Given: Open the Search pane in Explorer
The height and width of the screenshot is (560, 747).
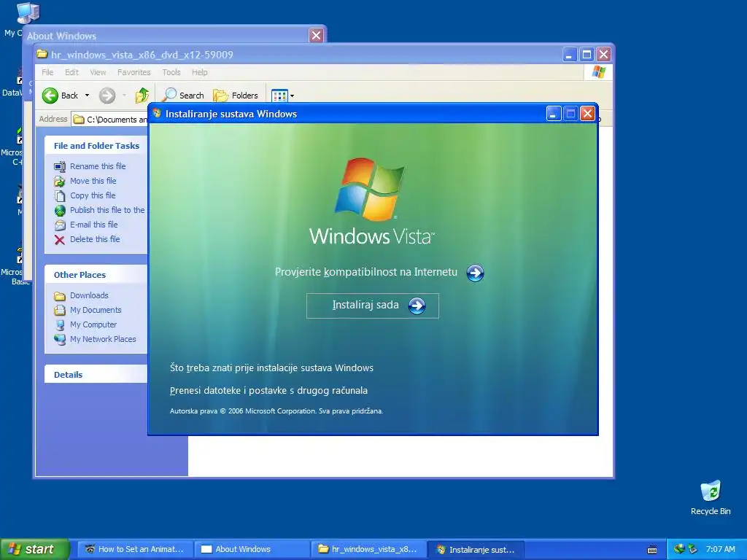Looking at the screenshot, I should 183,96.
